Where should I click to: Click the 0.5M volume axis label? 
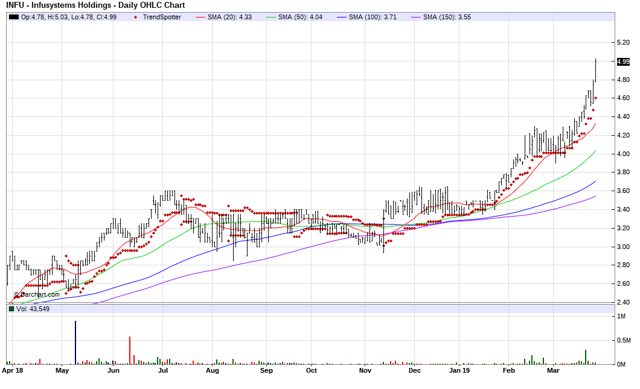click(x=624, y=340)
